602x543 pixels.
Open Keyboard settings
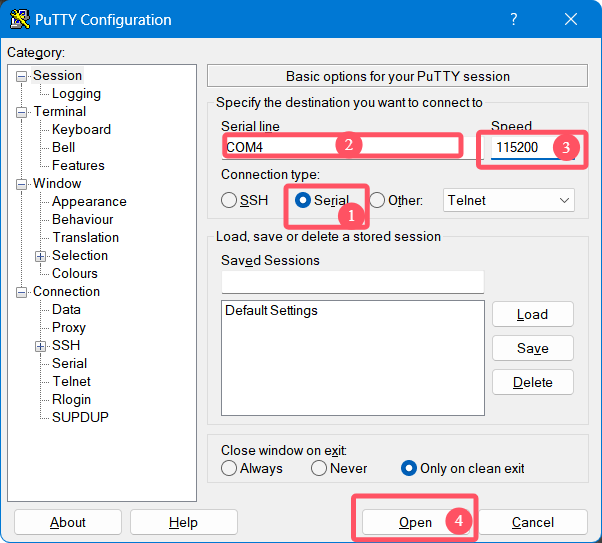(x=81, y=129)
